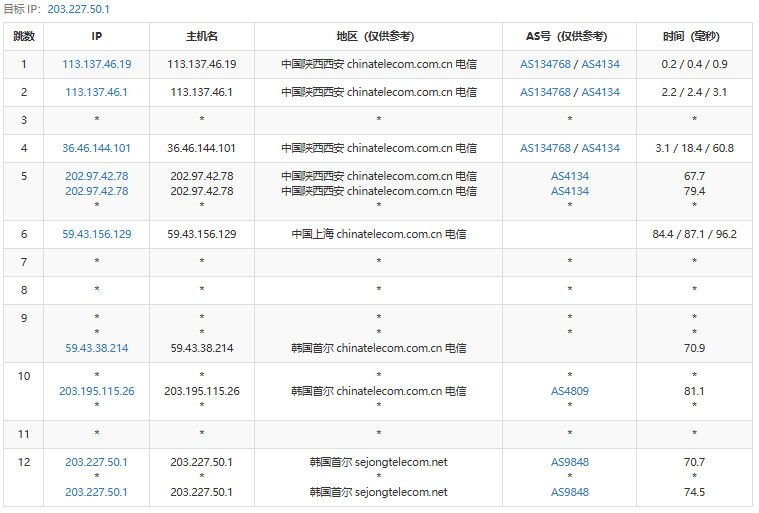Screen dimensions: 759x513
Task: Click the plain hostname 59.43.38.214 in 主机名 column
Action: pyautogui.click(x=202, y=348)
